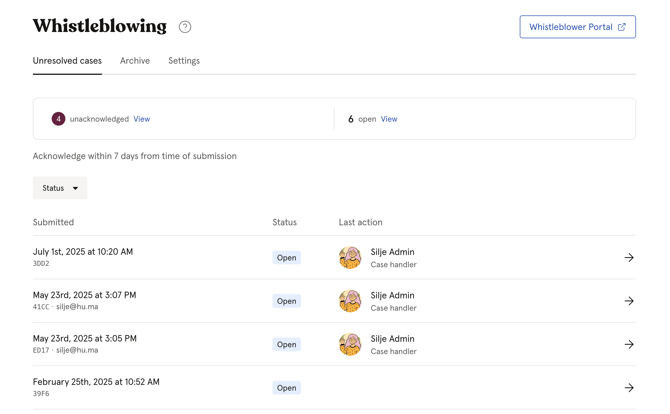This screenshot has width=670, height=414.
Task: View the open cases link
Action: click(x=389, y=119)
